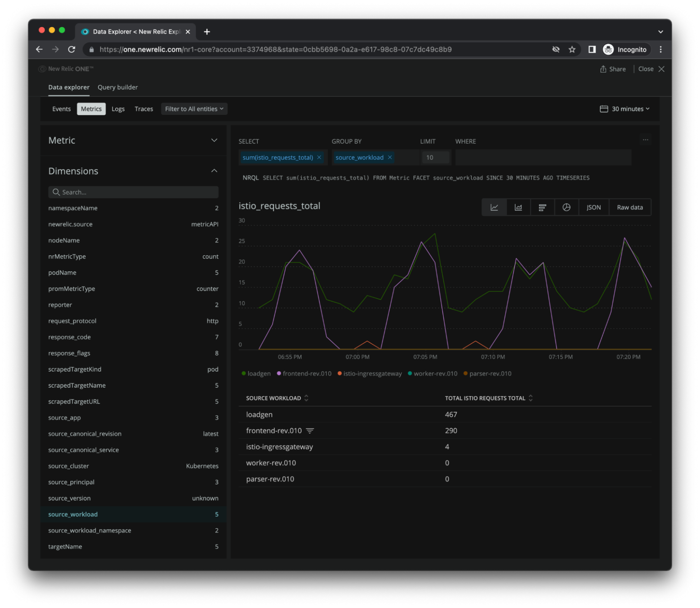Click the search icon in Dimensions search
The width and height of the screenshot is (700, 608).
tap(57, 192)
